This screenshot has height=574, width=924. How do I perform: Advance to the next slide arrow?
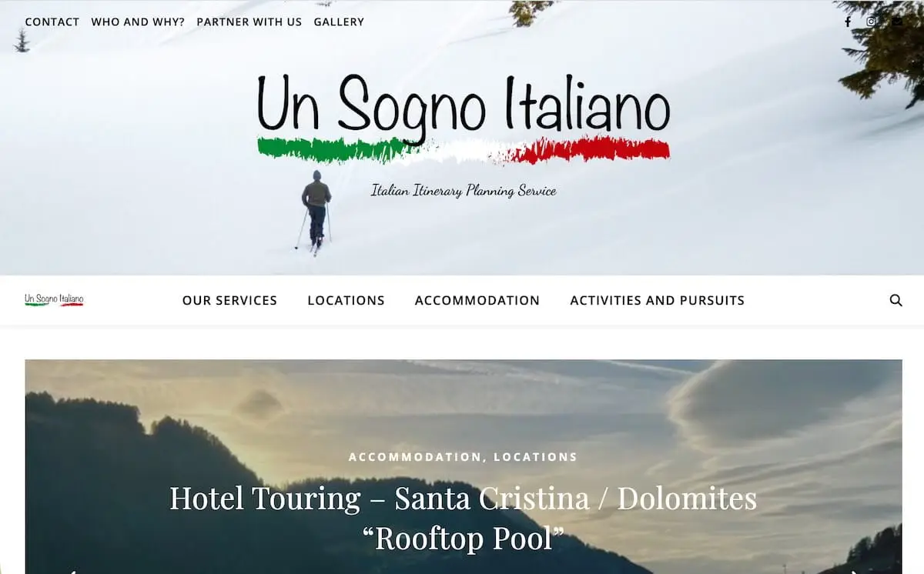(855, 572)
